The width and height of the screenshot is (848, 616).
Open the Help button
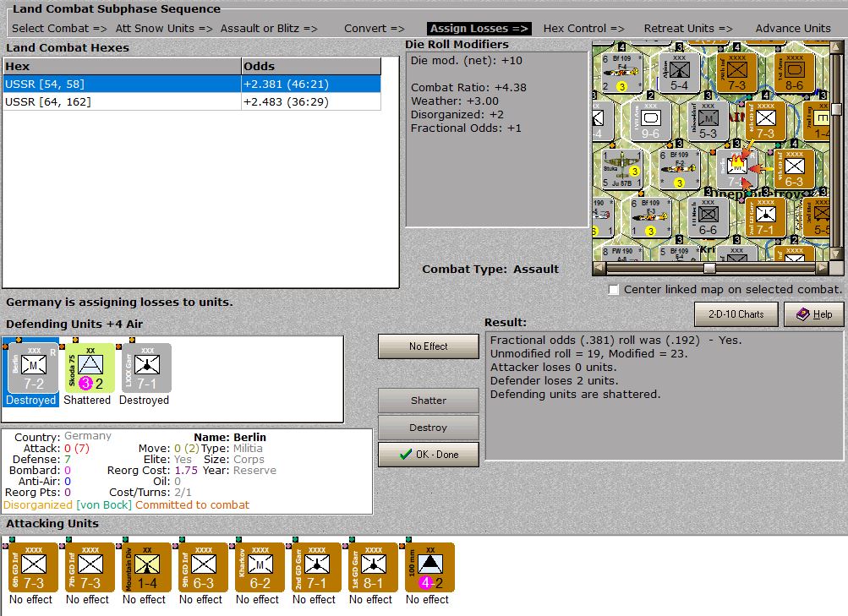pyautogui.click(x=814, y=314)
